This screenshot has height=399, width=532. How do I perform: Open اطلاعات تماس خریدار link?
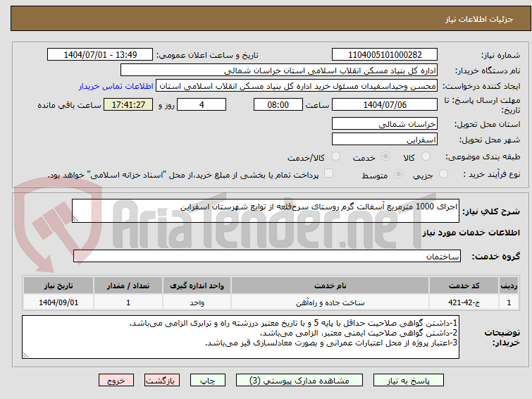(116, 86)
